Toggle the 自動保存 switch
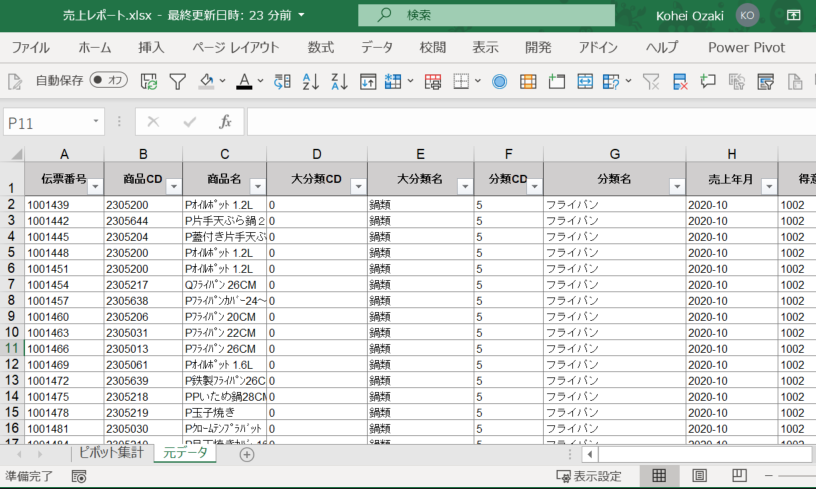 [x=108, y=81]
